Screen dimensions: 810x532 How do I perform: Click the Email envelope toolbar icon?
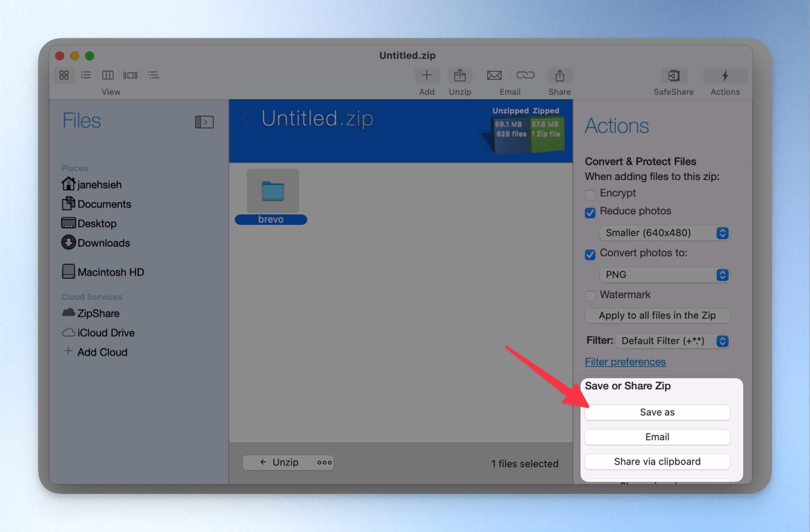point(494,75)
